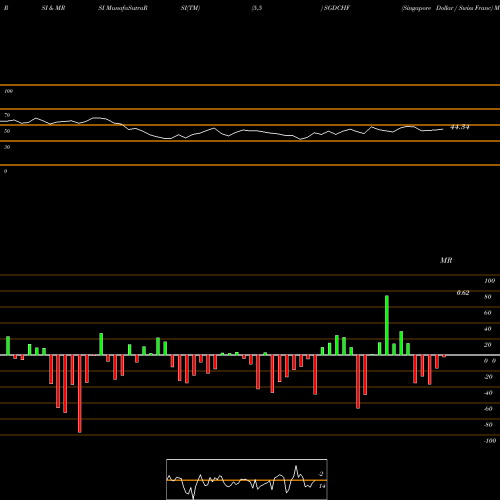Click the -80 label on MR axis
Screen dimensions: 500x500
[488, 425]
